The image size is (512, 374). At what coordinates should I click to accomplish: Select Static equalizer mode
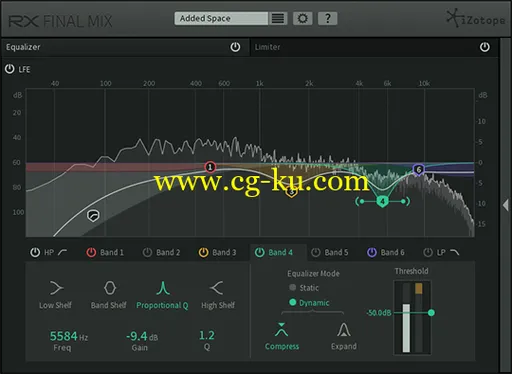pyautogui.click(x=304, y=288)
